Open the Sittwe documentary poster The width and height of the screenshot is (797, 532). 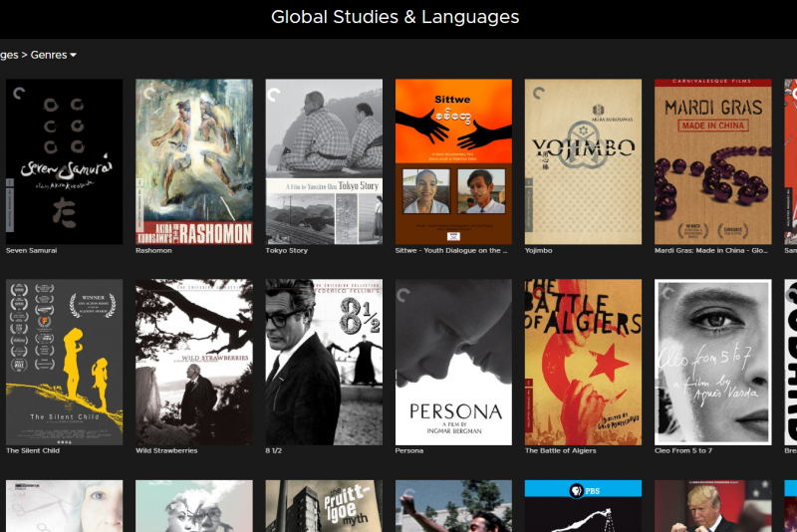pos(453,161)
